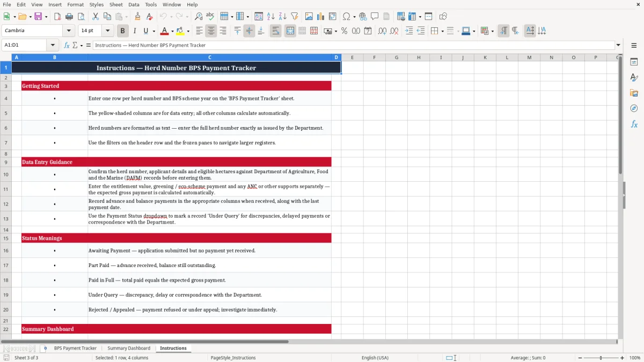Click the Insert Special Character omega icon
644x362 pixels.
[x=346, y=17]
